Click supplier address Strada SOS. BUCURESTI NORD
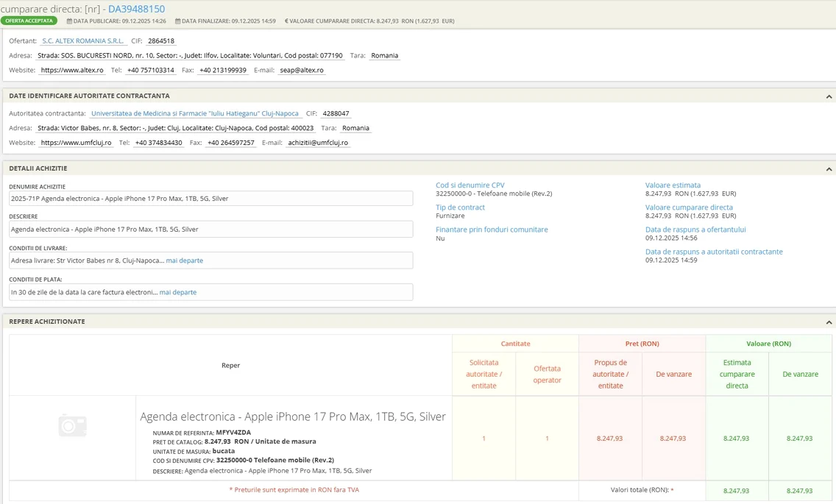 pos(191,55)
